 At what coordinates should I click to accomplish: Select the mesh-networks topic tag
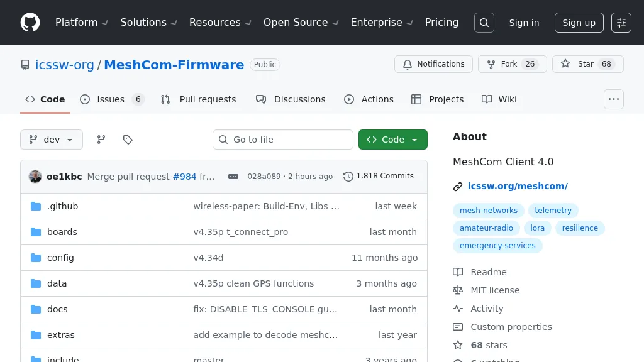coord(488,210)
